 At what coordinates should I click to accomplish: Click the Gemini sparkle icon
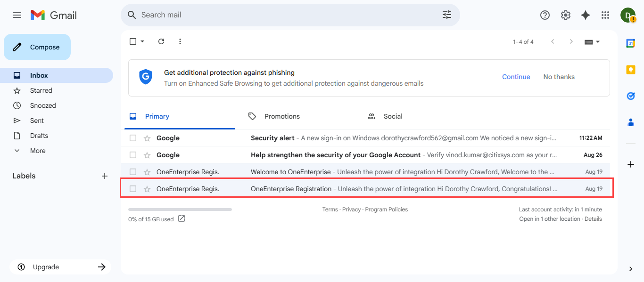585,15
